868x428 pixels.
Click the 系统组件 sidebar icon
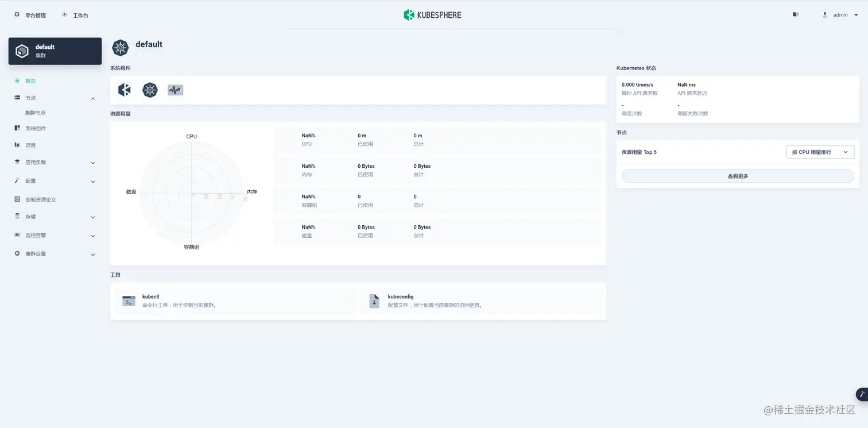pos(17,128)
